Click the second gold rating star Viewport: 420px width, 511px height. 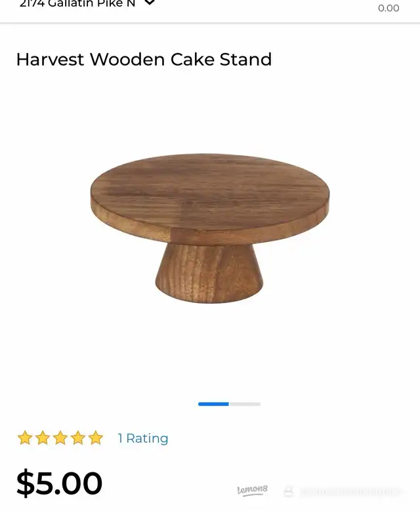pos(43,438)
